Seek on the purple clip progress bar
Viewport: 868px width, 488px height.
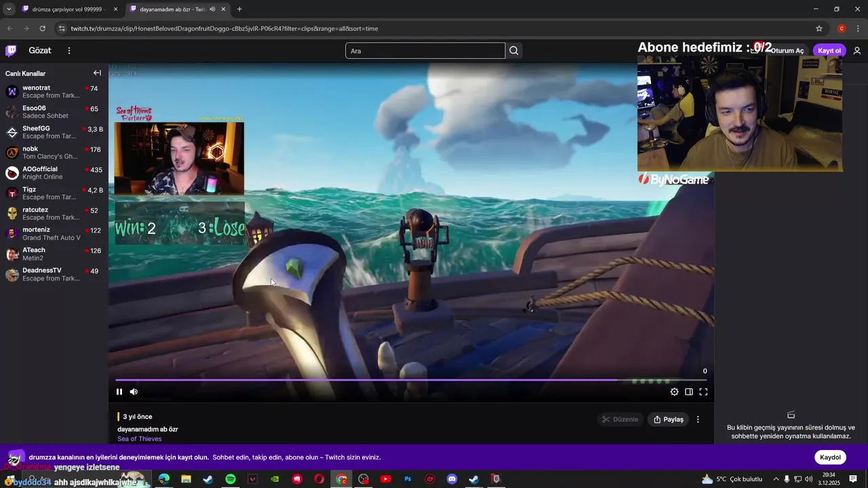pyautogui.click(x=411, y=380)
